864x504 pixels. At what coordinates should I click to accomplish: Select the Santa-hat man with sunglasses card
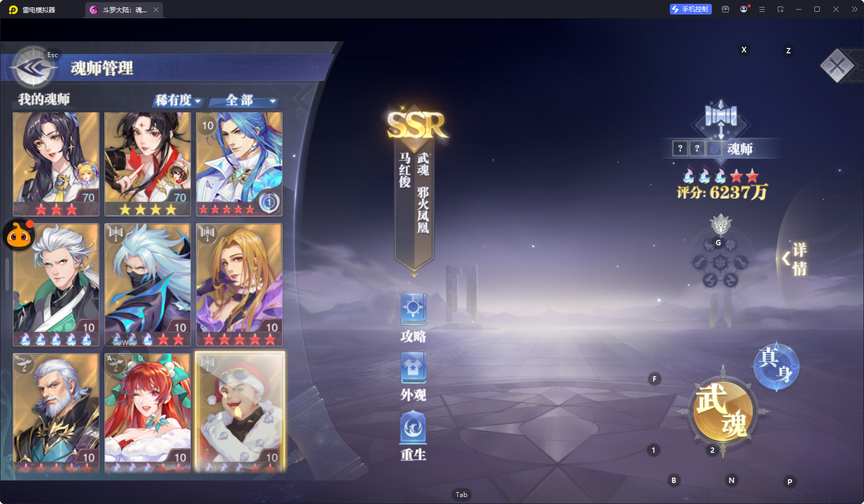coord(239,413)
